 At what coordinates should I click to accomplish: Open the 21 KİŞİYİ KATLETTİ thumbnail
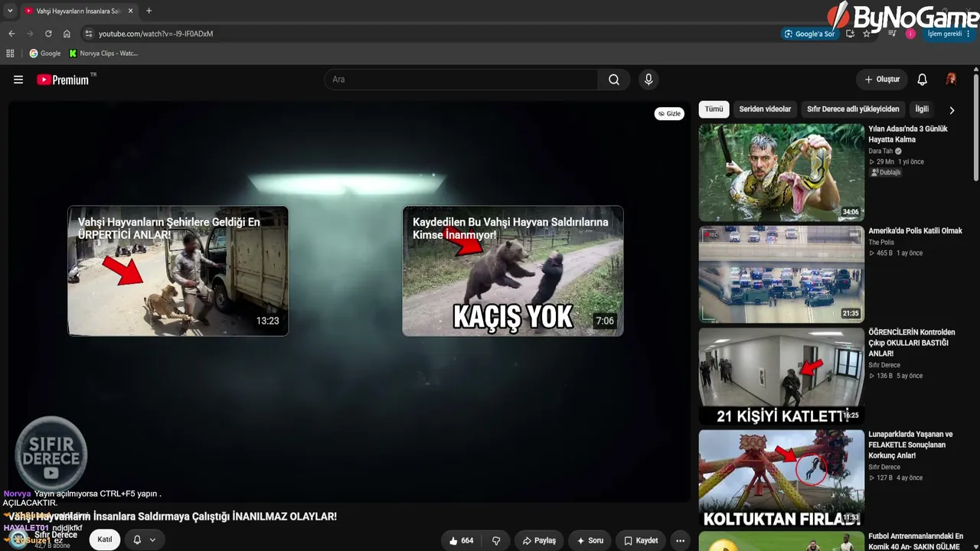pos(781,376)
